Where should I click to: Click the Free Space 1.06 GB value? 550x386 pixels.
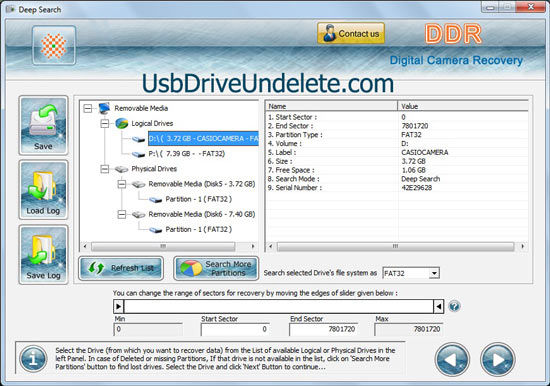point(413,170)
